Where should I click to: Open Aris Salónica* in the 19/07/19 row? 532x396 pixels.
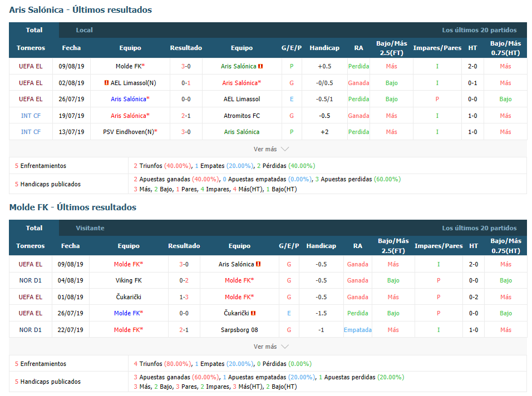pyautogui.click(x=130, y=116)
